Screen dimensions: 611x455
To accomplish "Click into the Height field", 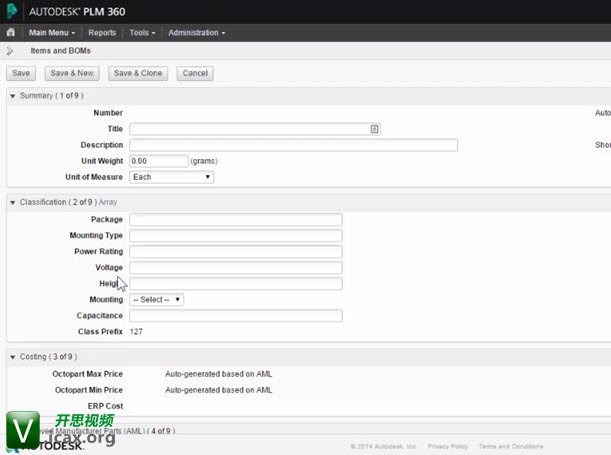I will [x=236, y=284].
